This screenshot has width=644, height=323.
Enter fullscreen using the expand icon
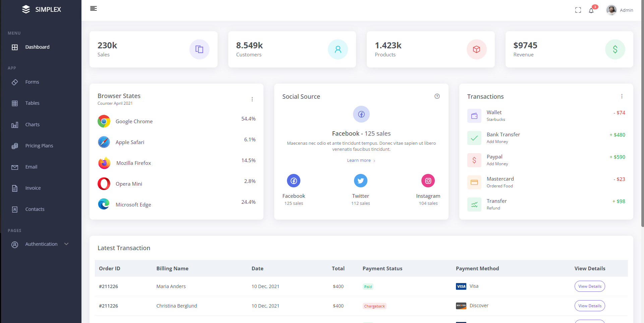tap(578, 10)
